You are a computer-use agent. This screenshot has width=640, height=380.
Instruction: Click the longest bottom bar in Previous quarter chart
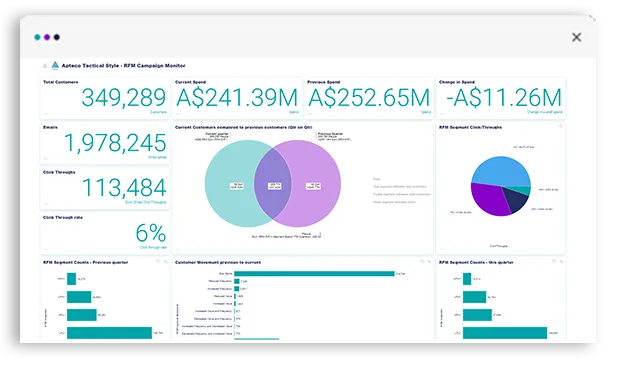point(109,333)
